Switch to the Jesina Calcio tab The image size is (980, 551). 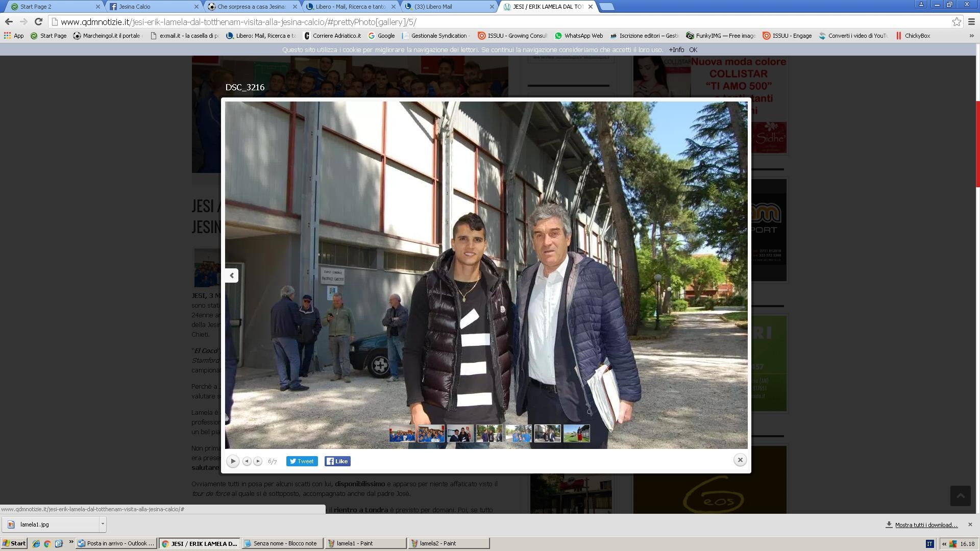tap(153, 7)
